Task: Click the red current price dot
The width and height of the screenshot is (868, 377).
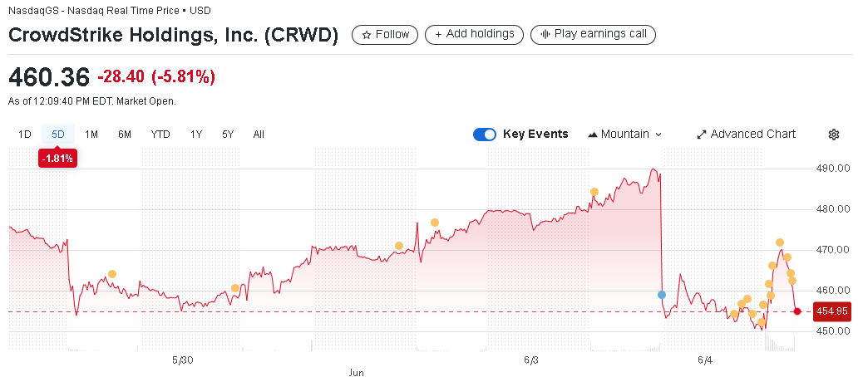Action: click(x=797, y=311)
